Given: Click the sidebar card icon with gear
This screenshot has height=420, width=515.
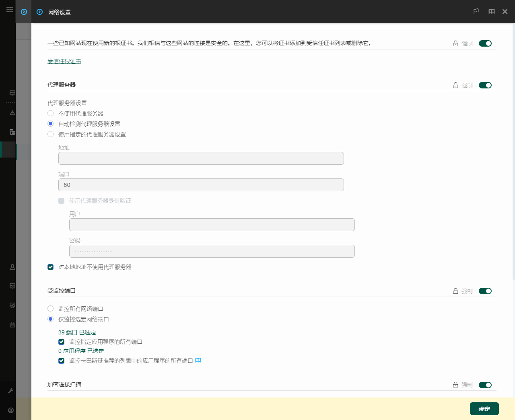Looking at the screenshot, I should click(12, 286).
